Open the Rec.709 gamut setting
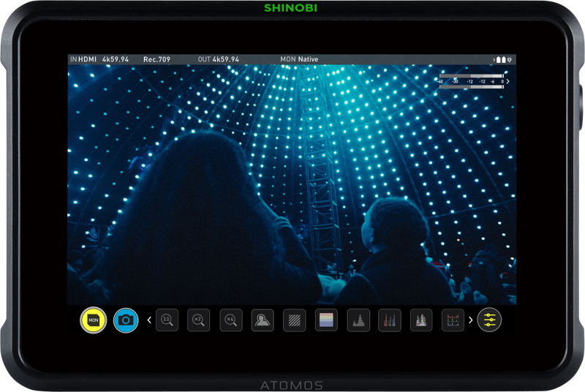The width and height of the screenshot is (585, 392). click(x=156, y=59)
